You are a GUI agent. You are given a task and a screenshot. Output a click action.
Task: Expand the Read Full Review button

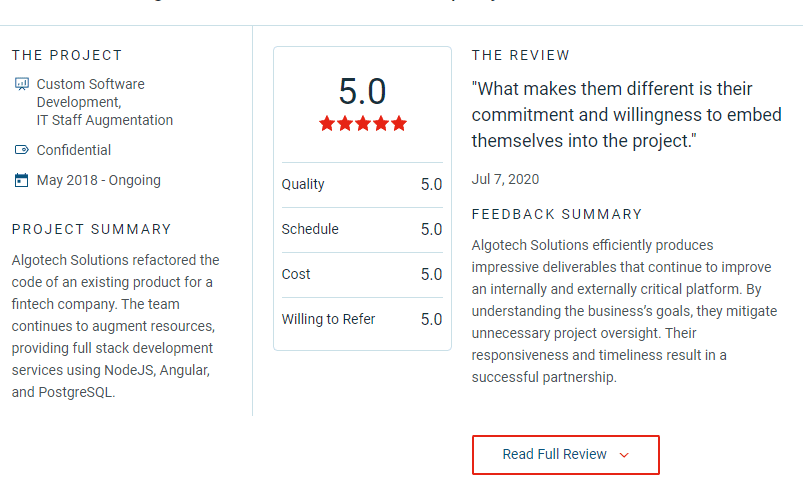click(x=566, y=455)
